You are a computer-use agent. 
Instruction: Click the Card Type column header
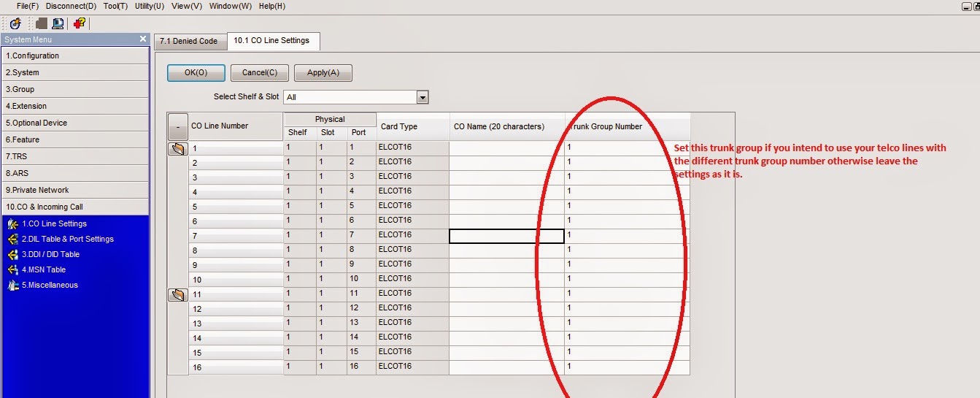coord(412,126)
